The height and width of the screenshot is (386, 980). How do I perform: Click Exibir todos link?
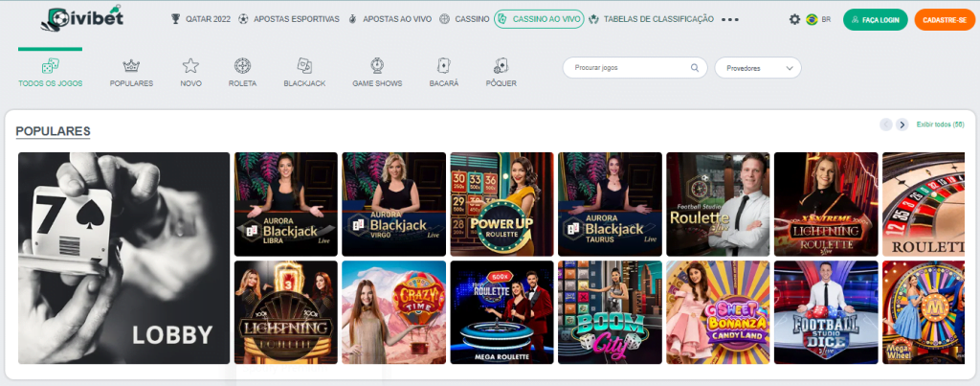tap(940, 125)
